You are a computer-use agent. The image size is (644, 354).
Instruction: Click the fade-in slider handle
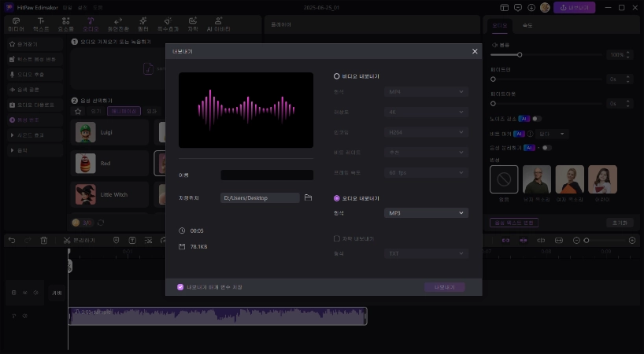pyautogui.click(x=493, y=79)
